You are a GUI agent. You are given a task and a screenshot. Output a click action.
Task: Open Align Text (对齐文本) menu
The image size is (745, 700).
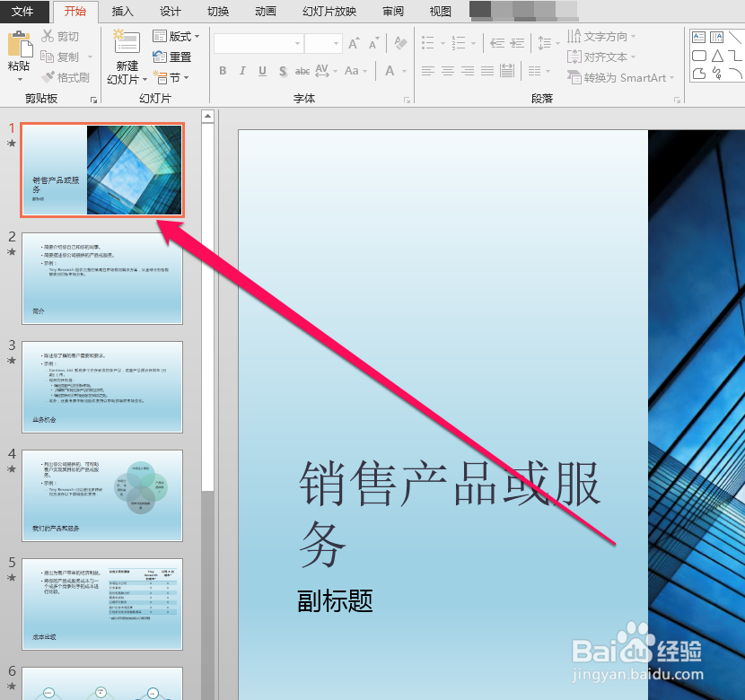[601, 57]
